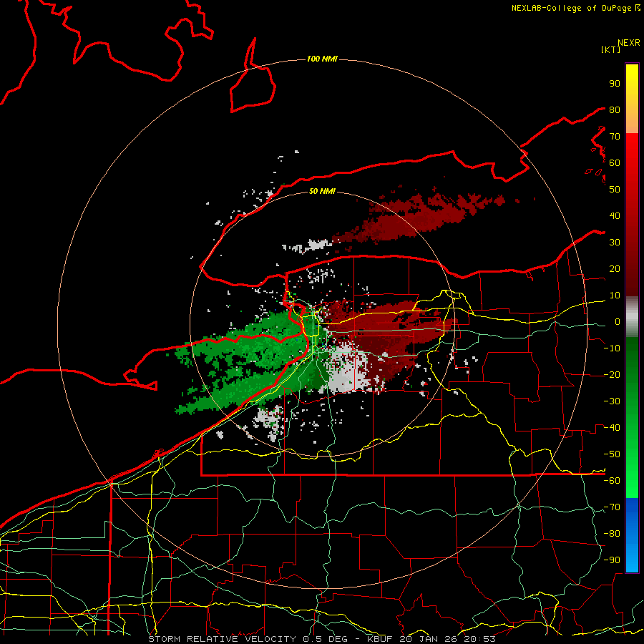Click the -10 value on velocity scale
This screenshot has height=644, width=644.
coord(612,348)
